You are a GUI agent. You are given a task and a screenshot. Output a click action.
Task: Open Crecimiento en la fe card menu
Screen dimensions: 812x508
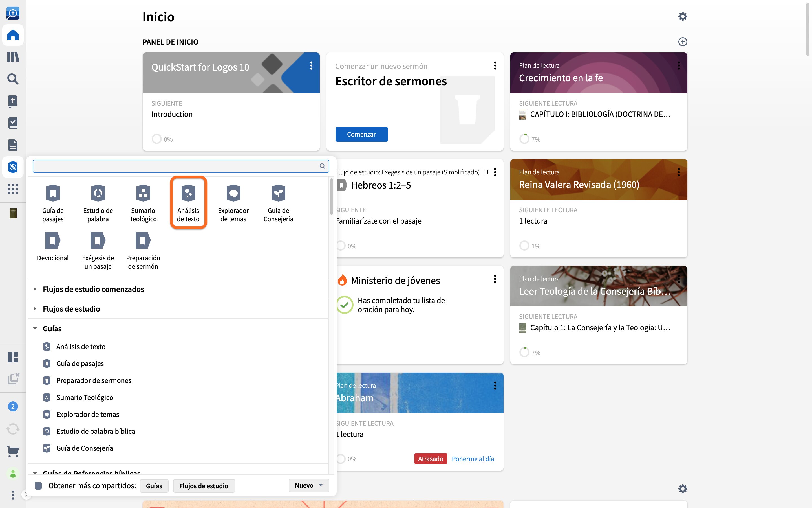pyautogui.click(x=679, y=65)
